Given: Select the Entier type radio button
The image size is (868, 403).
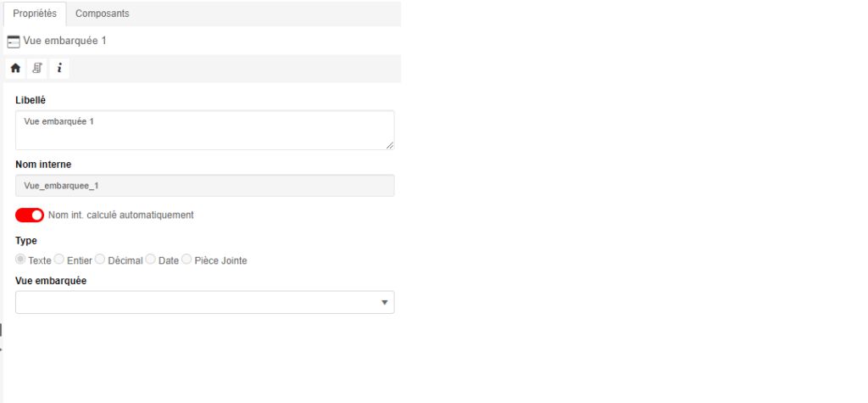Looking at the screenshot, I should click(x=59, y=260).
